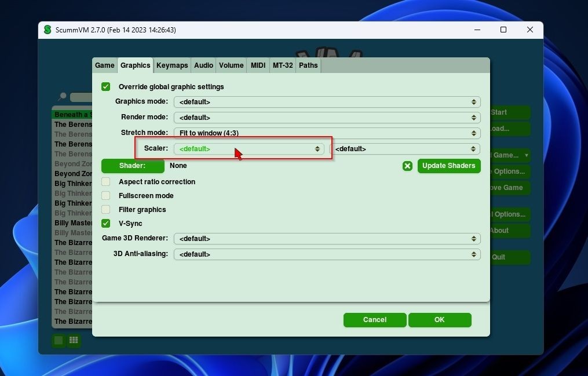Click the Remove Game button in launcher

(510, 188)
